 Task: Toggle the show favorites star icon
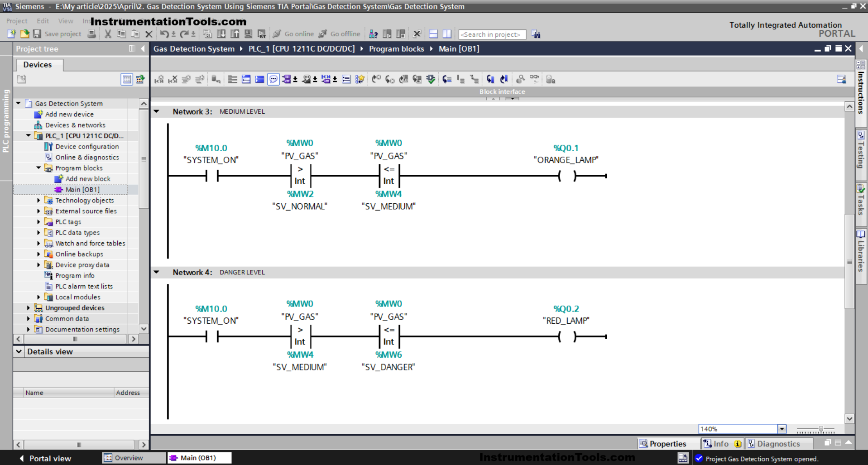tap(360, 80)
